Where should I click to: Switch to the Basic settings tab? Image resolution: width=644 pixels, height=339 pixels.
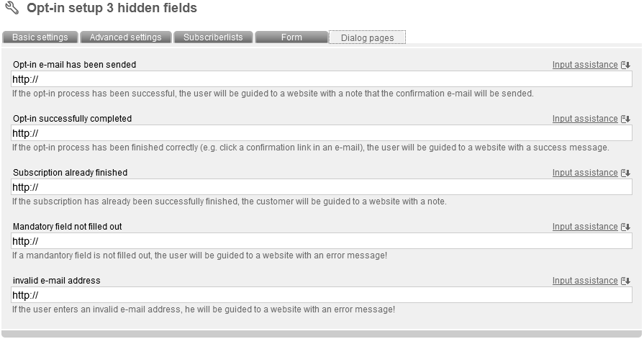click(40, 37)
